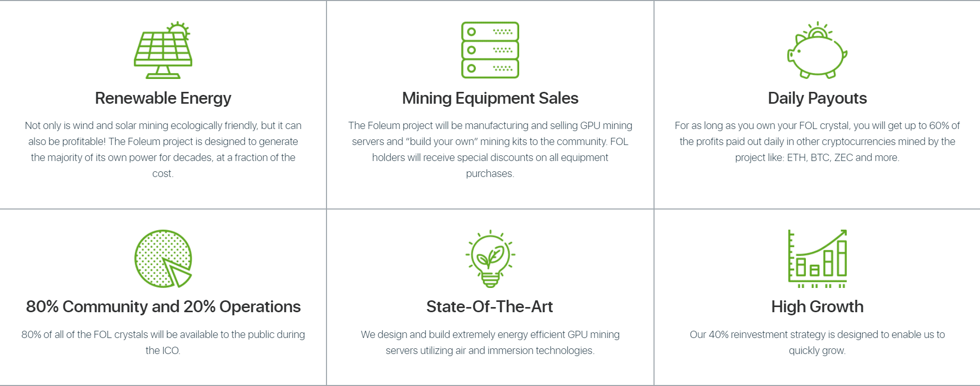Click the 40% reinvestment strategy text
This screenshot has width=980, height=386.
coord(817,342)
